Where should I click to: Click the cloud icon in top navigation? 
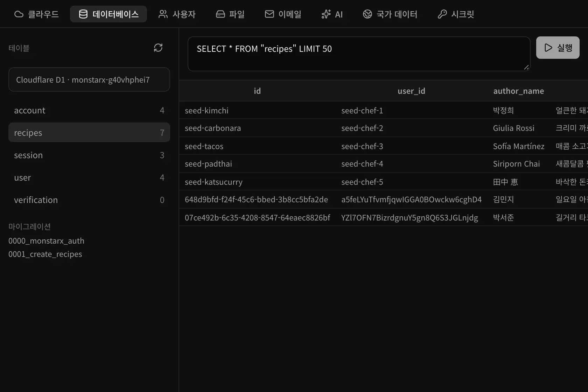[19, 14]
